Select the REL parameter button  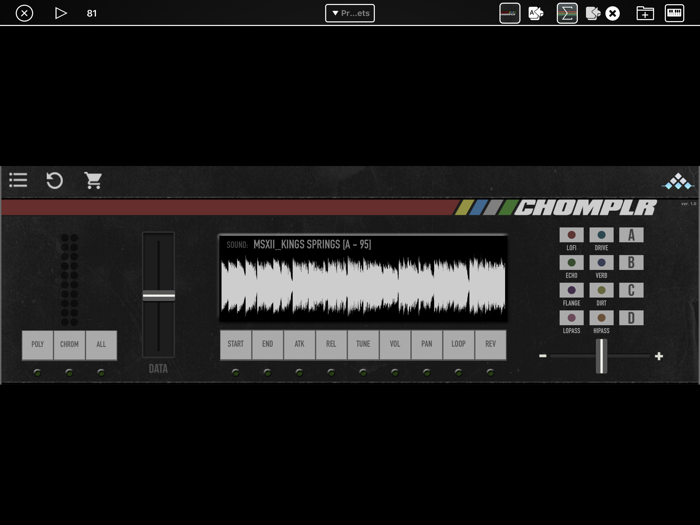(x=331, y=344)
